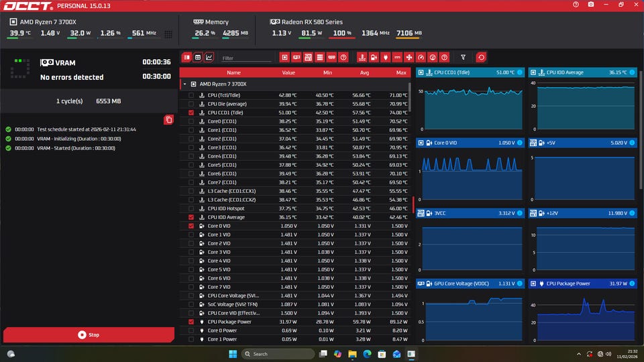Toggle temperature readings filter icon

pos(362,58)
